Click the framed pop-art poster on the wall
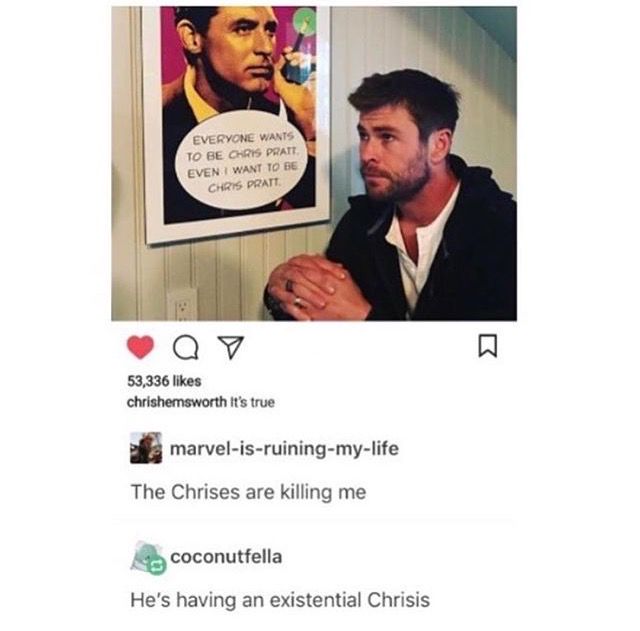640x631 pixels. tap(236, 122)
